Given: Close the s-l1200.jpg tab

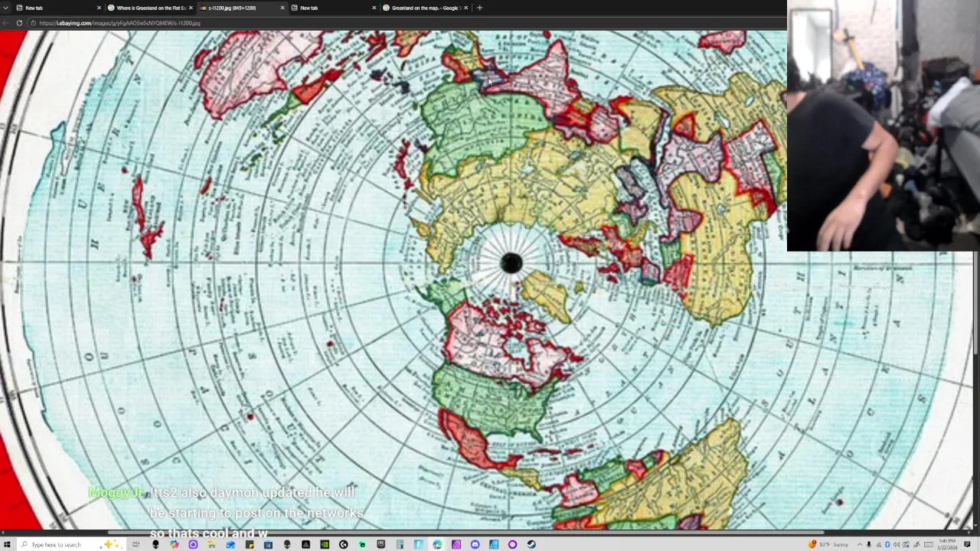Looking at the screenshot, I should [x=283, y=8].
